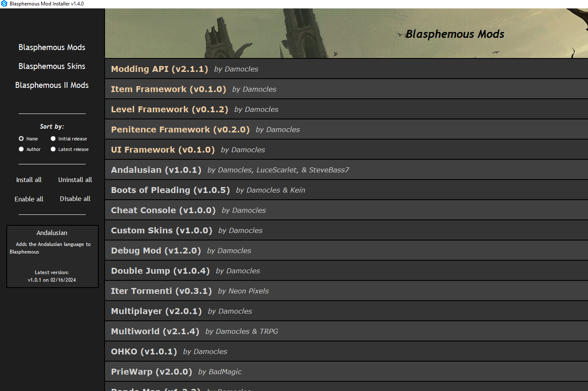Viewport: 588px width, 391px height.
Task: Click the PrieWarp (v2.0.0) mod entry
Action: [x=151, y=372]
